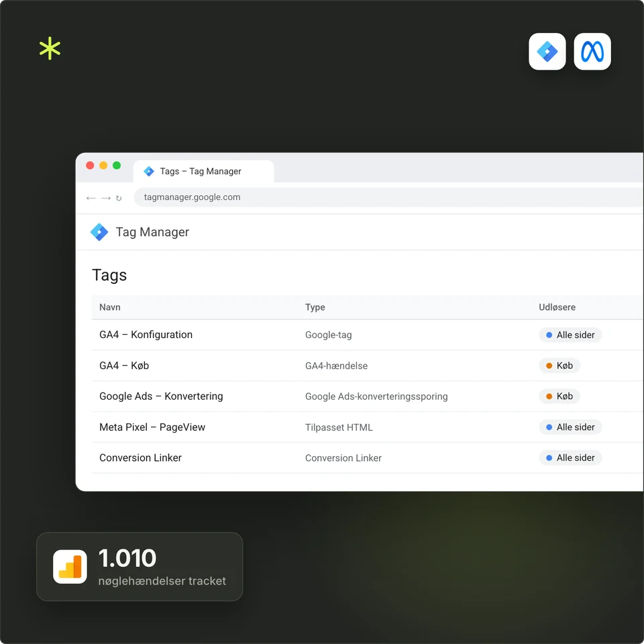The image size is (644, 644).
Task: Click Alle sider trigger for GA4 – Konfiguration
Action: click(x=570, y=335)
